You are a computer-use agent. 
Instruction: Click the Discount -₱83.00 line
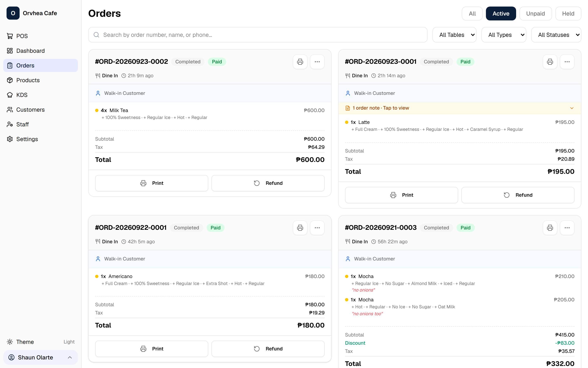click(x=459, y=343)
